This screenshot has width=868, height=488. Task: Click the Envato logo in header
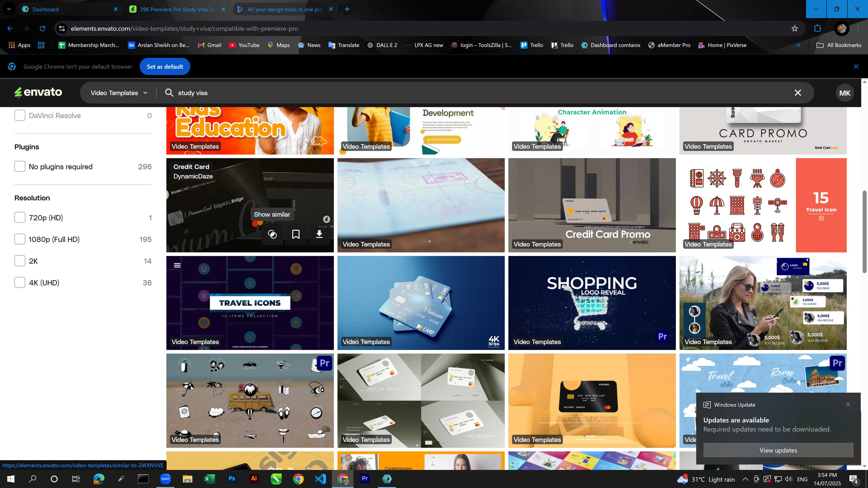(38, 92)
